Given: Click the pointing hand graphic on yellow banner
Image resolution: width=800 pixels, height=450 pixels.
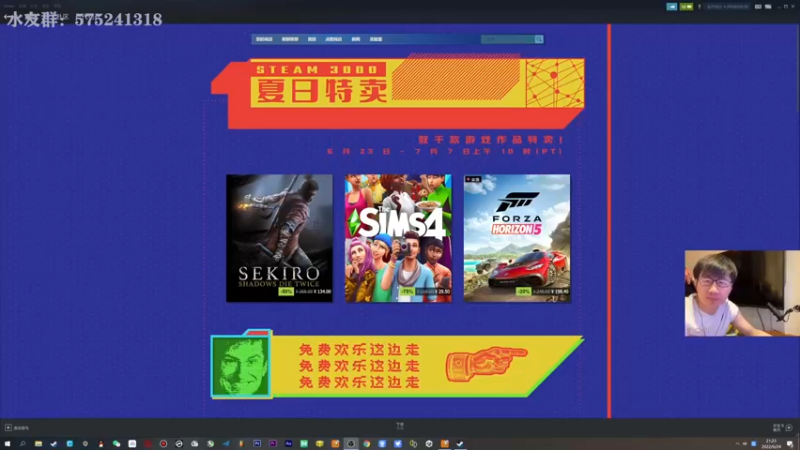Looking at the screenshot, I should [486, 363].
